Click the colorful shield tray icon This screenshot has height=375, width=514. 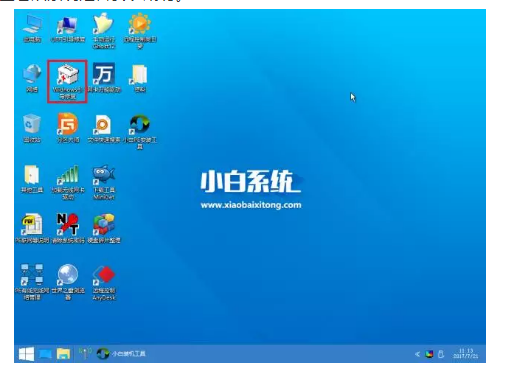point(429,354)
